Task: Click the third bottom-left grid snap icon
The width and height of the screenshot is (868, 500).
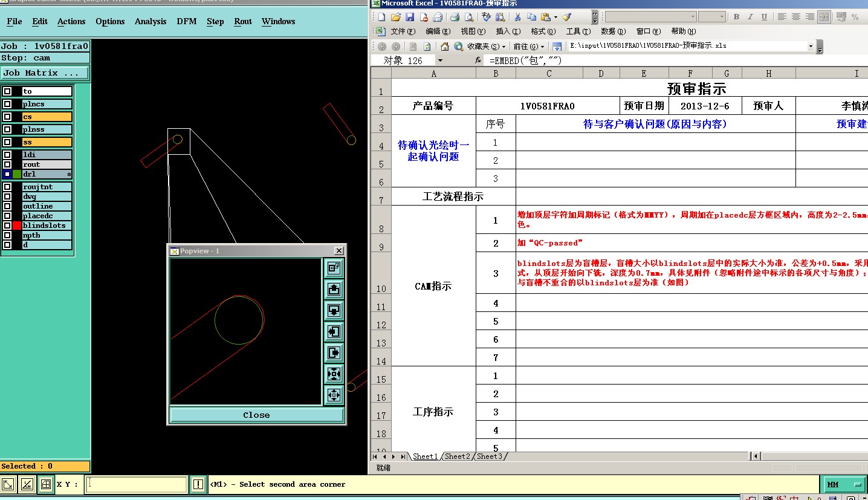Action: (x=45, y=484)
